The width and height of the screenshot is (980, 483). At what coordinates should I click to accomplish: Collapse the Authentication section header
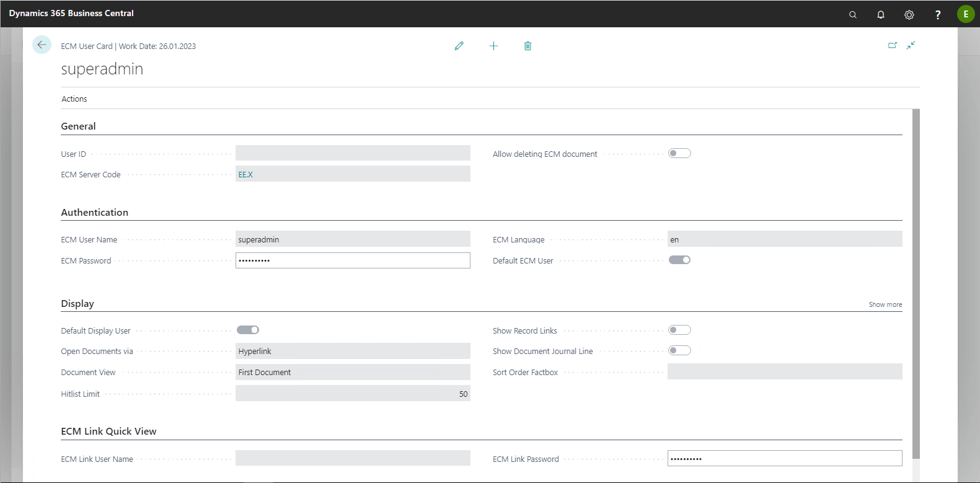[95, 212]
